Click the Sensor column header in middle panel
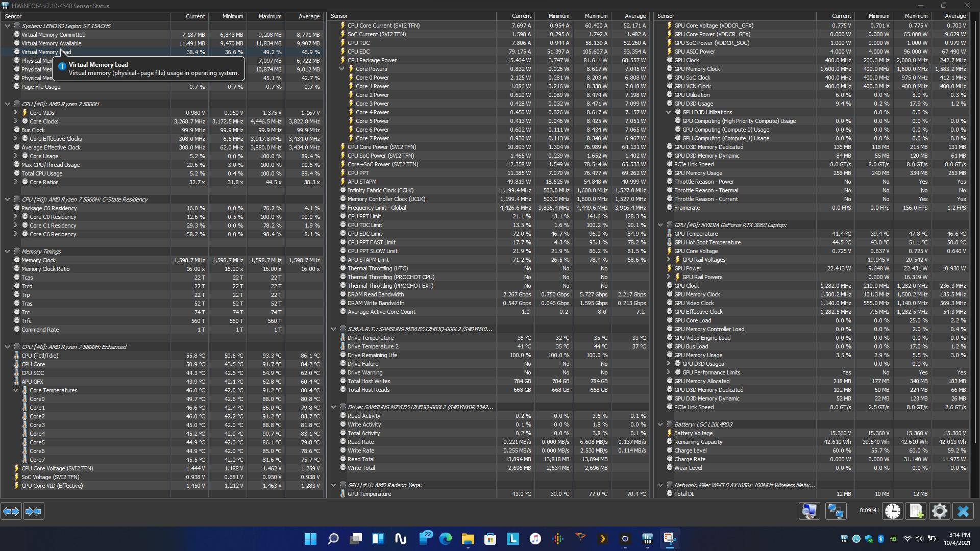The width and height of the screenshot is (980, 551). pos(339,16)
